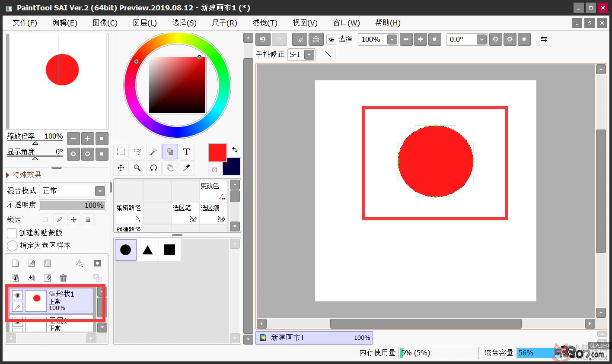Create a perspective ruler layer
This screenshot has width=612, height=364.
point(80,263)
